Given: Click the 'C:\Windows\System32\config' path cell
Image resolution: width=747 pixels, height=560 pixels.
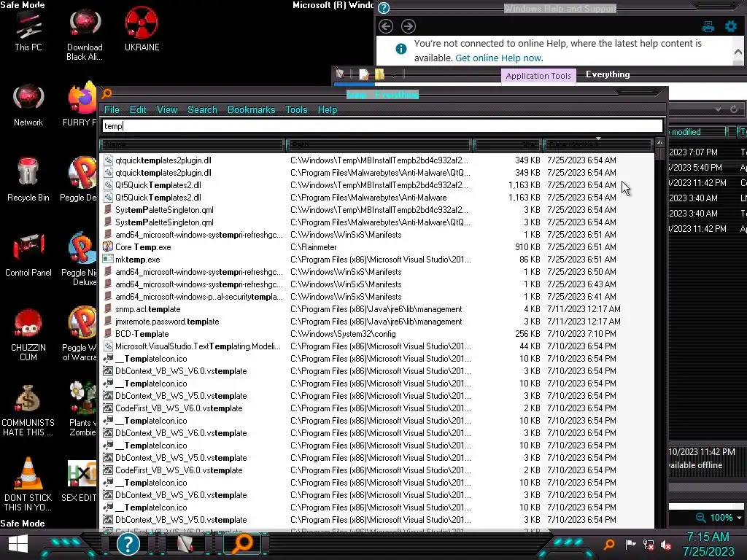Looking at the screenshot, I should coord(343,334).
